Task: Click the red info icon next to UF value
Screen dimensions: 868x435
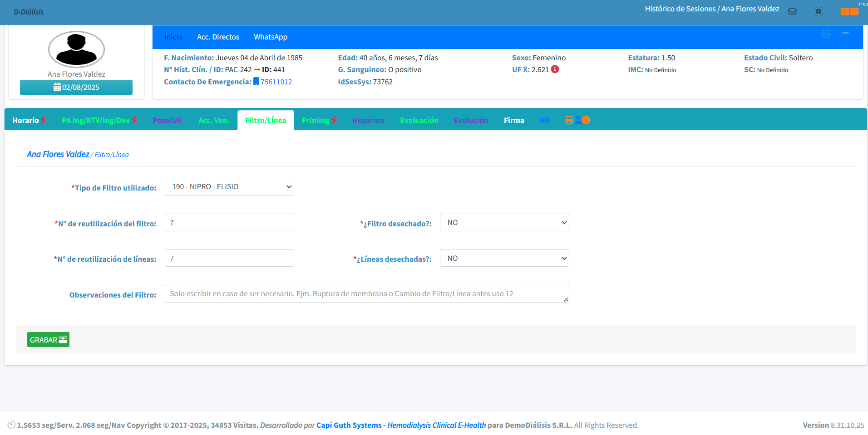Action: (555, 69)
